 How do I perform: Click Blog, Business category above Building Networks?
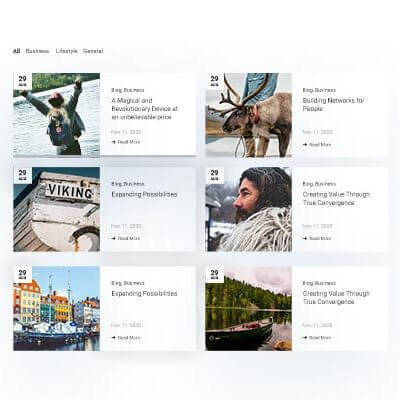tap(319, 90)
